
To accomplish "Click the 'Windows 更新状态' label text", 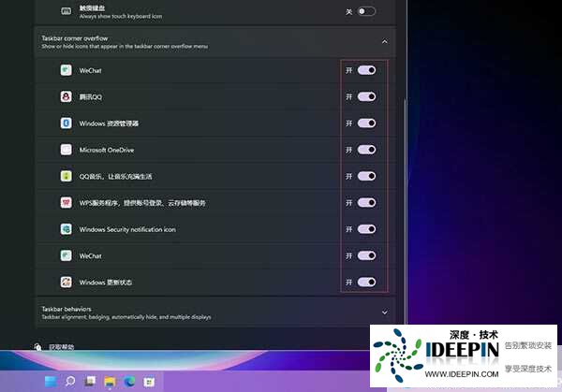I will [105, 283].
